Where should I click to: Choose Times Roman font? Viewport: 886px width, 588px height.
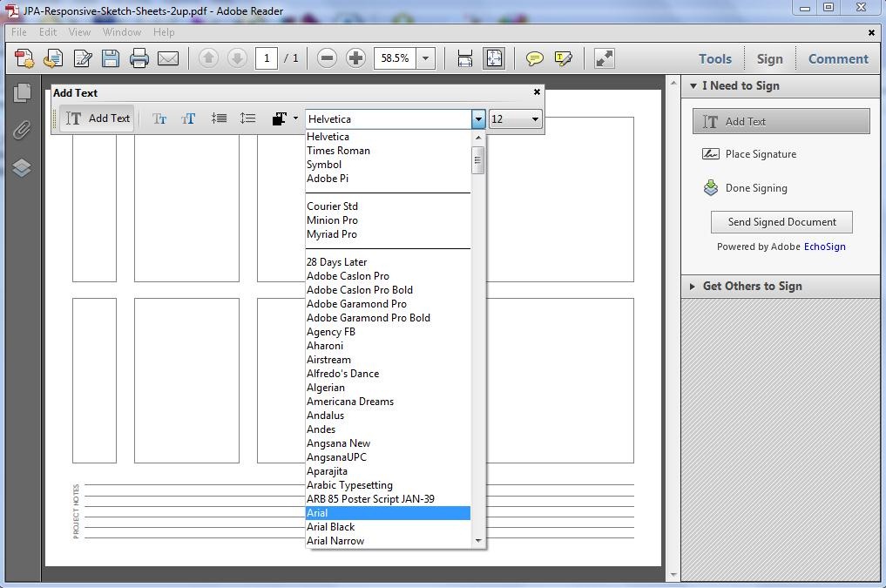click(388, 151)
